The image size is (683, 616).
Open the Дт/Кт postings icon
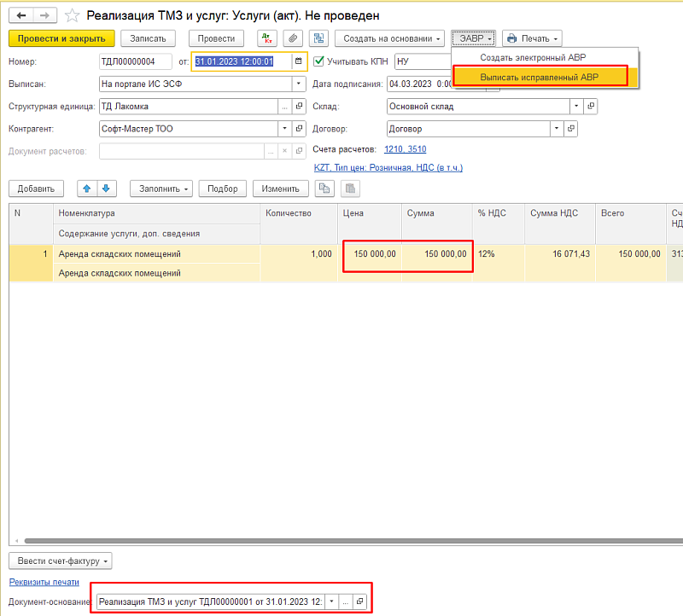(267, 38)
